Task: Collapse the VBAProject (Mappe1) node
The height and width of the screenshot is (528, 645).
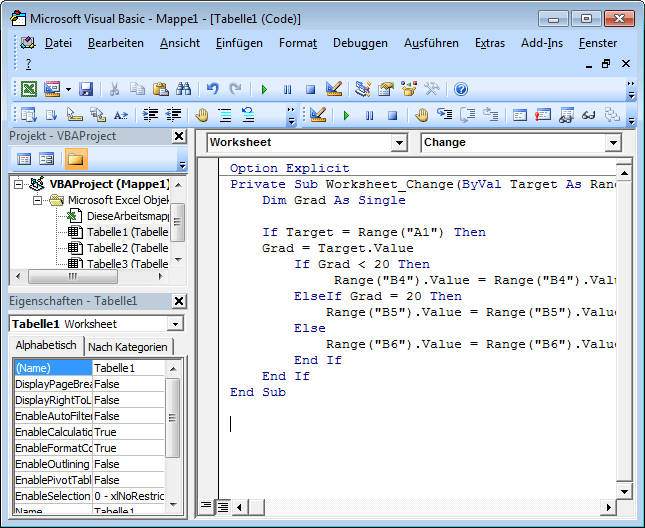Action: [18, 184]
